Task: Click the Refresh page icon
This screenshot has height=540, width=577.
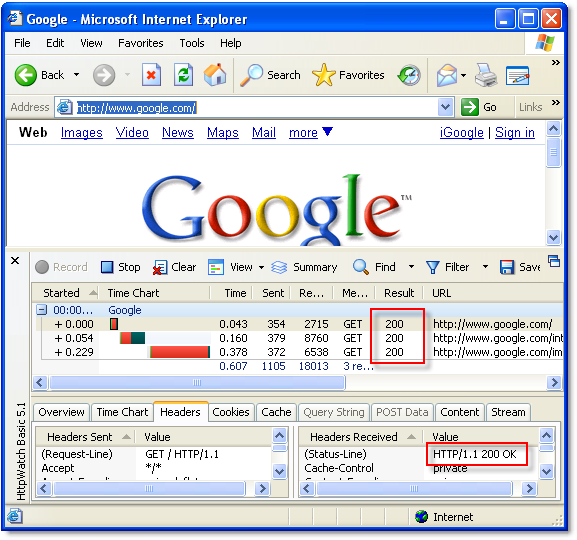Action: [x=183, y=75]
